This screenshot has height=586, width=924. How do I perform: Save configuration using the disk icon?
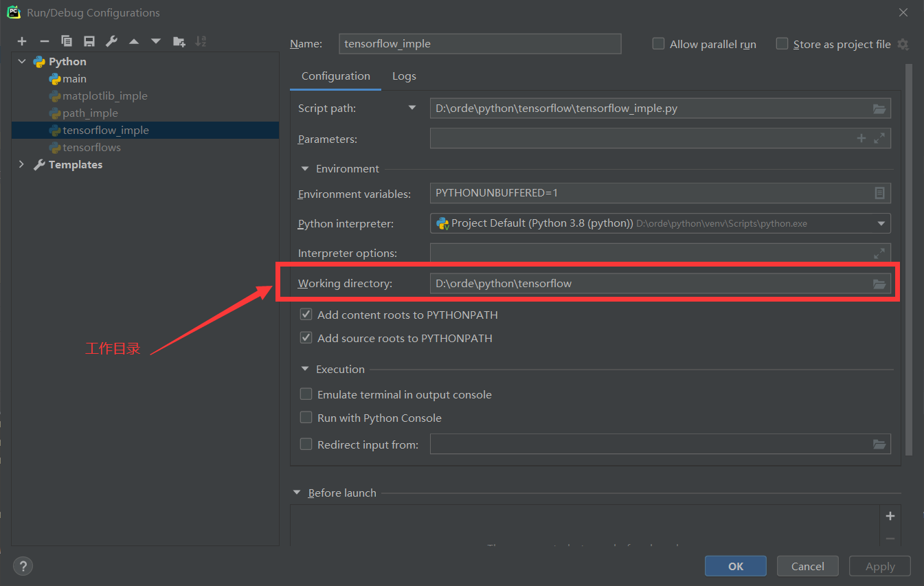(89, 41)
